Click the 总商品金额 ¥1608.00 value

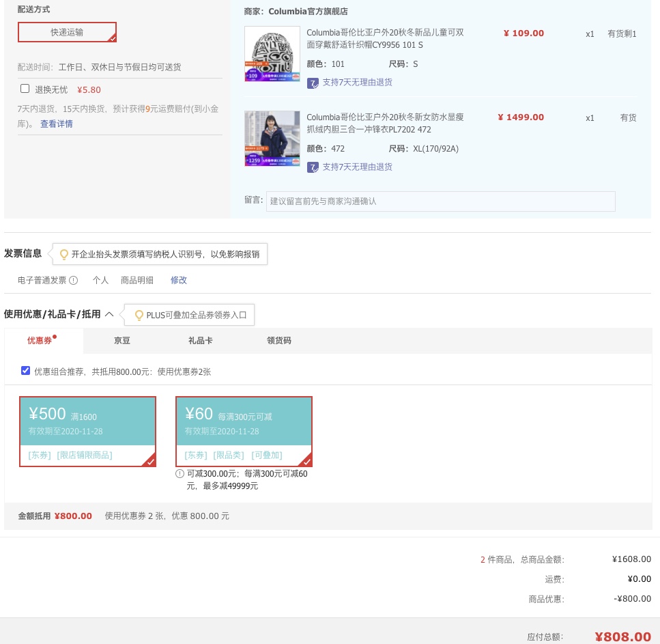(631, 559)
